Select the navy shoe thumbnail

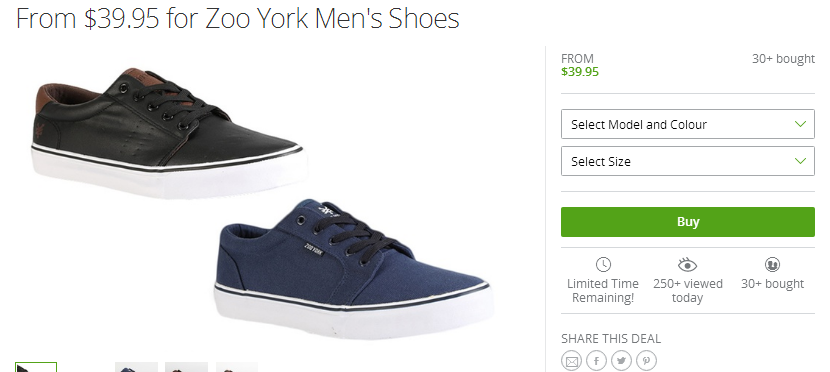coord(137,367)
